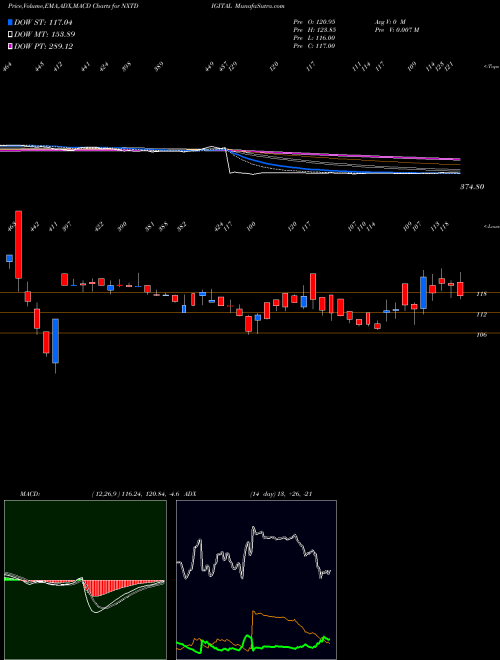
Task: Click the big blue candle near chart's right end
Action: [423, 293]
